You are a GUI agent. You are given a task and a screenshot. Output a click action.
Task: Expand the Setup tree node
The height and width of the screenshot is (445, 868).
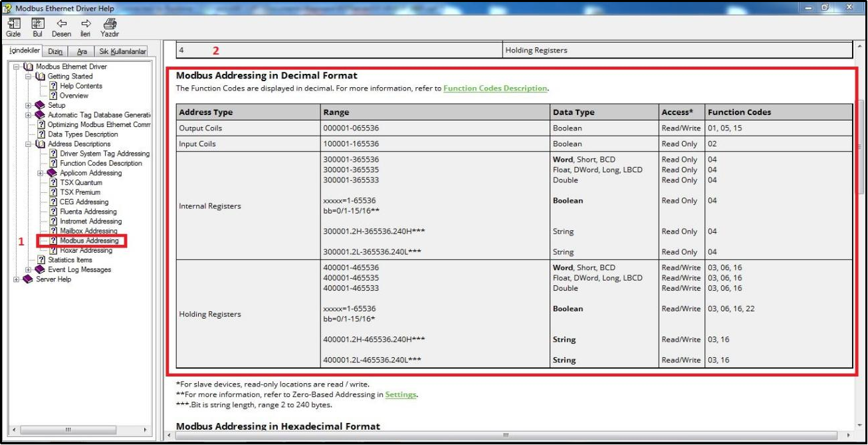click(x=29, y=105)
